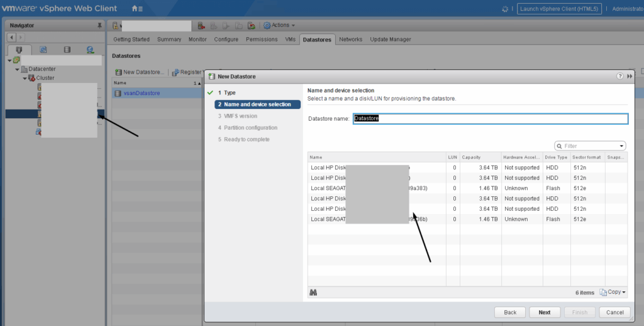The image size is (644, 326).
Task: Sort disk table by Capacity column
Action: pos(480,157)
